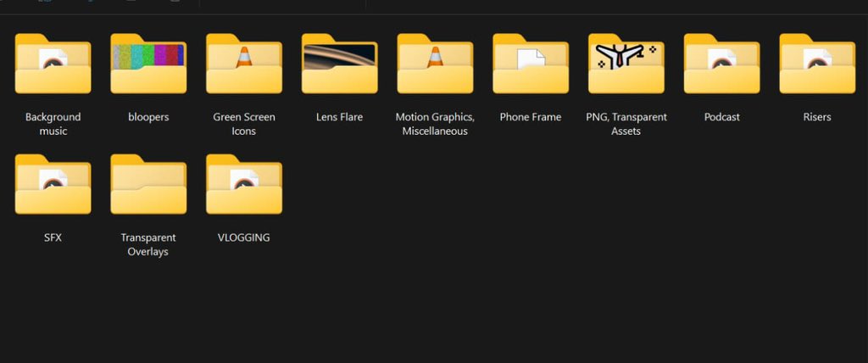Select Motion Graphics, Miscellaneous folder icon
The width and height of the screenshot is (868, 363).
click(435, 64)
